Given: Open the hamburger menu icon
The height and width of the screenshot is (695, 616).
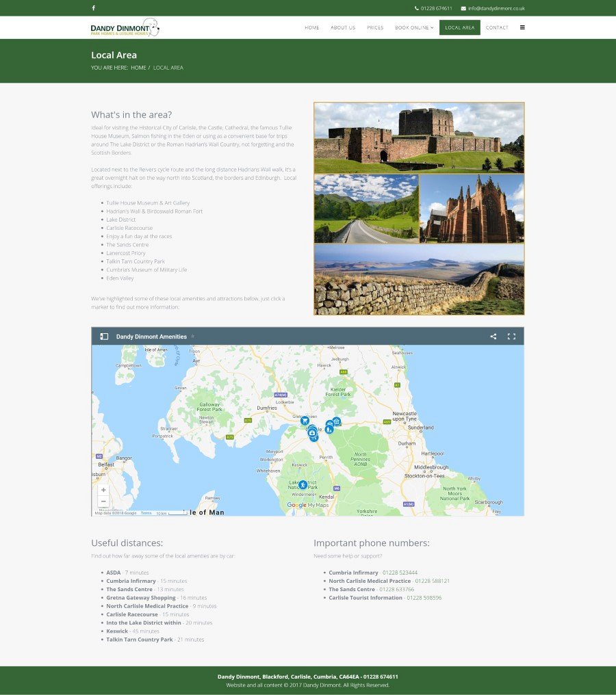Looking at the screenshot, I should coord(522,27).
